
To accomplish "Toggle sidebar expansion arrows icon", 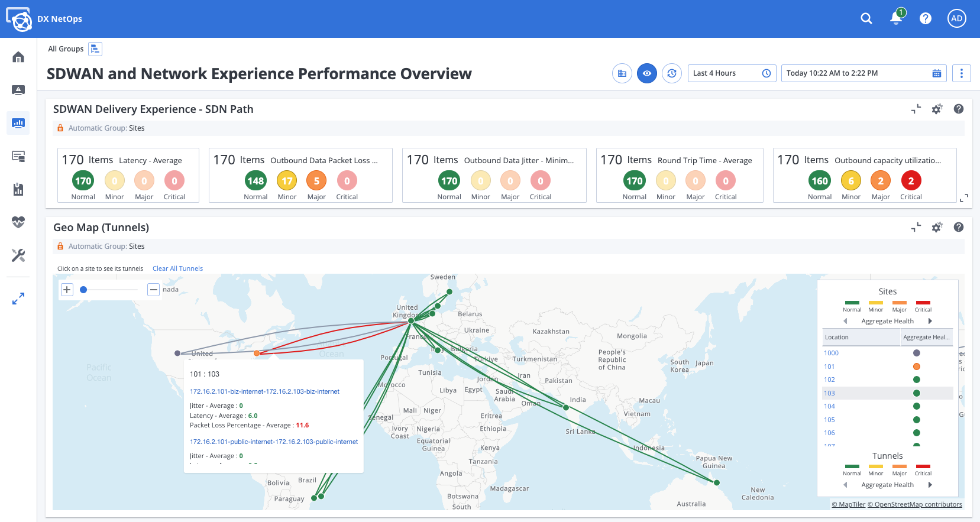I will 18,299.
